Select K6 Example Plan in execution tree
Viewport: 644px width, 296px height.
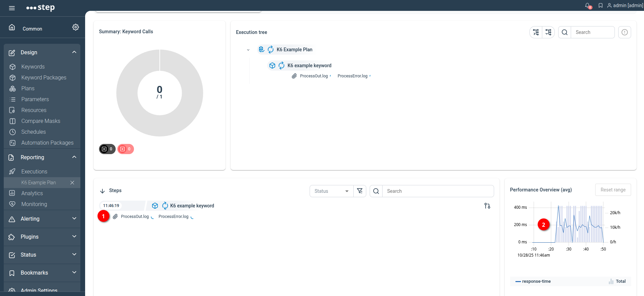coord(294,50)
